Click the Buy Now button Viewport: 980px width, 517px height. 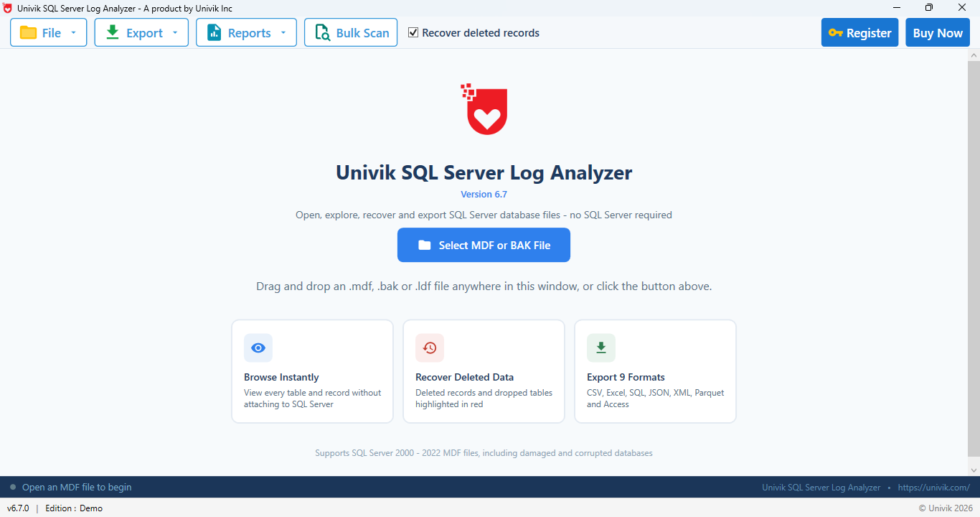[938, 32]
